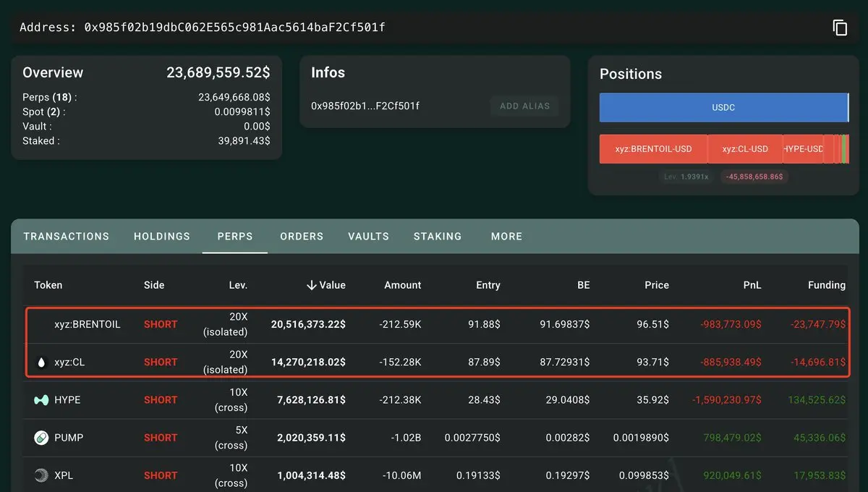Click the XPL token logo icon
Viewport: 868px width, 492px height.
click(x=41, y=475)
